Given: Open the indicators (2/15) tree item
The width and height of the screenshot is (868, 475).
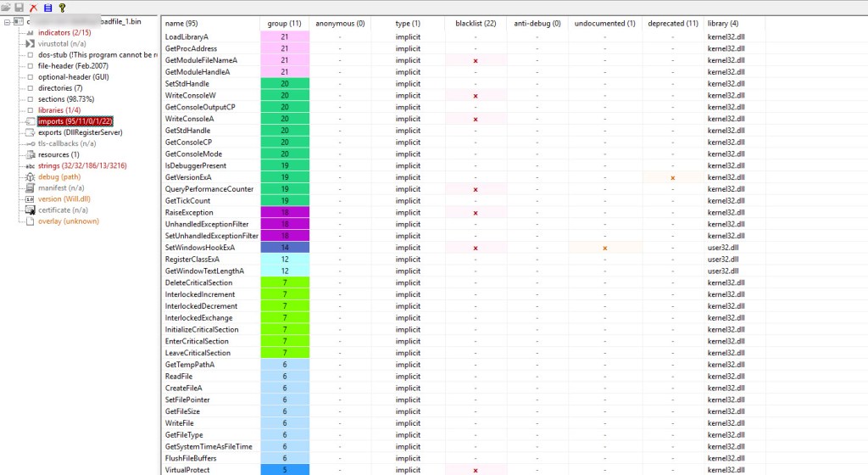Looking at the screenshot, I should (65, 32).
